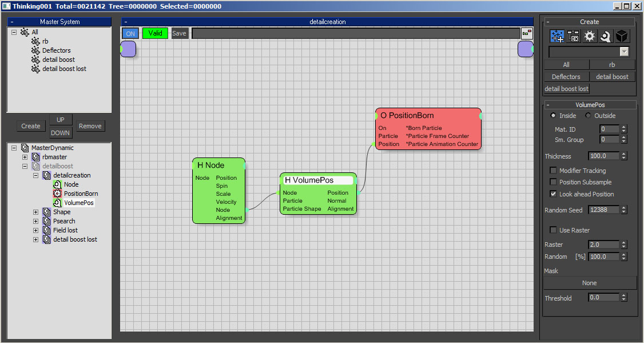Click the Remove button
The image size is (644, 343).
coord(90,126)
